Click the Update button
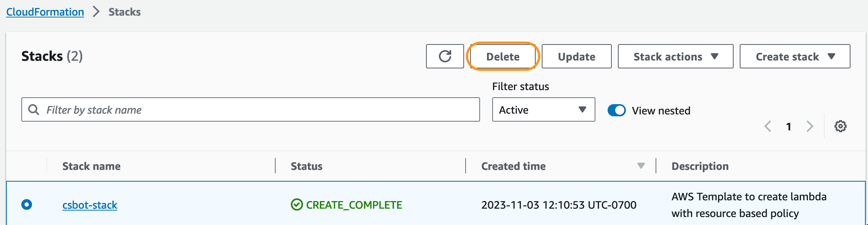 [x=576, y=56]
